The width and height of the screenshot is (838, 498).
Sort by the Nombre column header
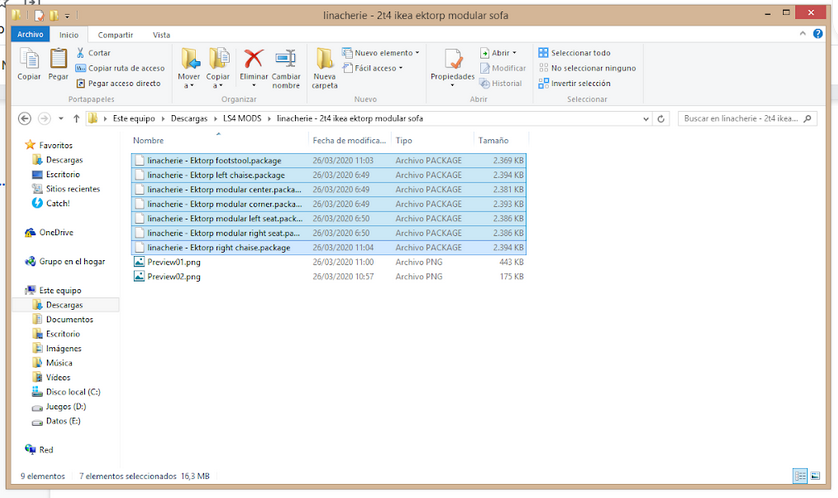coord(219,141)
